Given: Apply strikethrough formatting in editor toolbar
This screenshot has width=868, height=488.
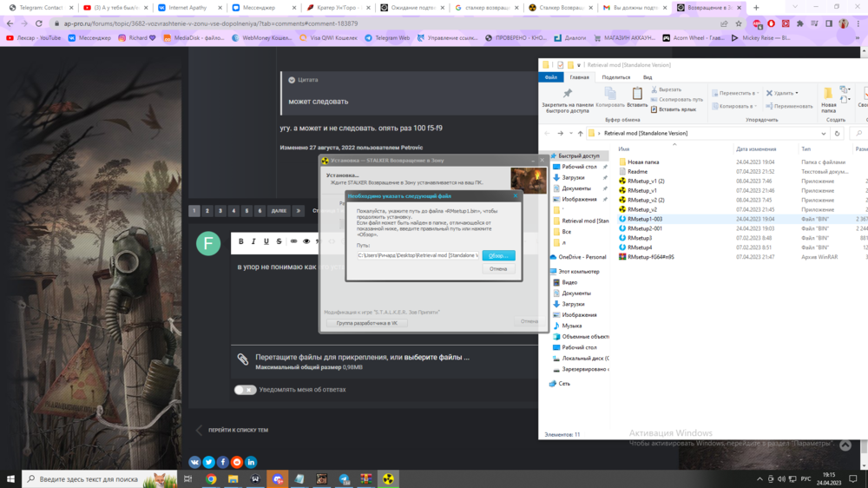Looking at the screenshot, I should point(279,241).
